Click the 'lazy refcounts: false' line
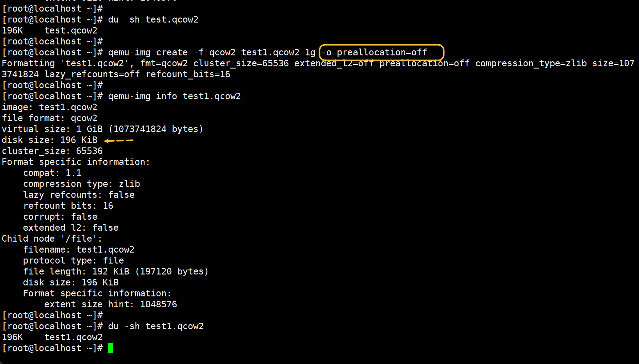This screenshot has width=639, height=364. click(x=79, y=195)
